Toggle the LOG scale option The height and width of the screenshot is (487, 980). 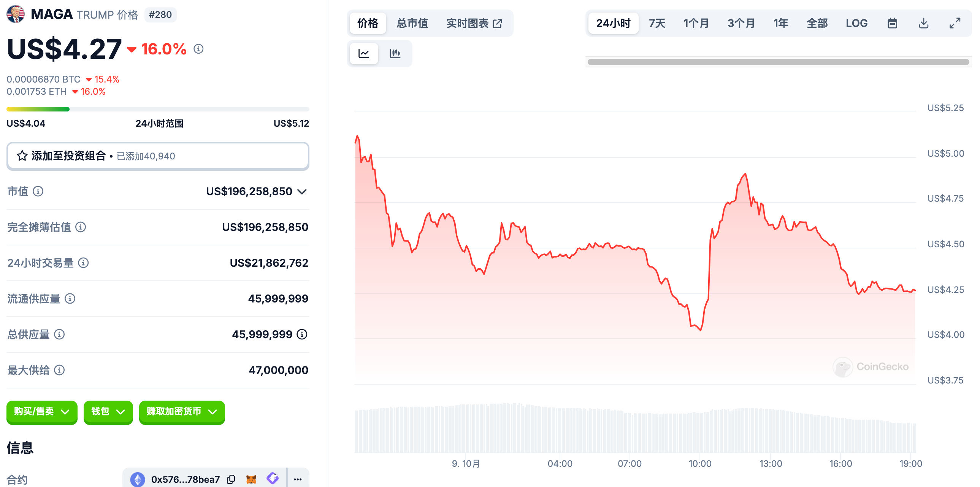click(x=856, y=23)
